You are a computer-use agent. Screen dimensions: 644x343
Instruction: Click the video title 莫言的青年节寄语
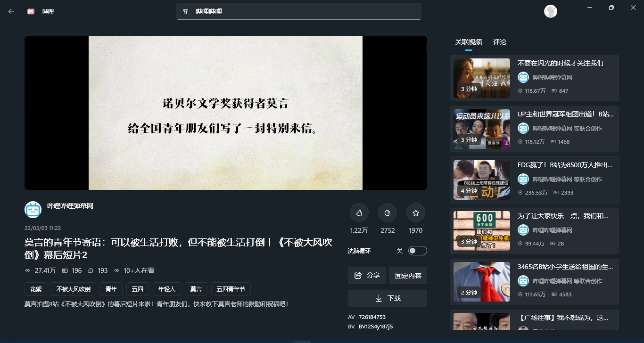(x=178, y=248)
